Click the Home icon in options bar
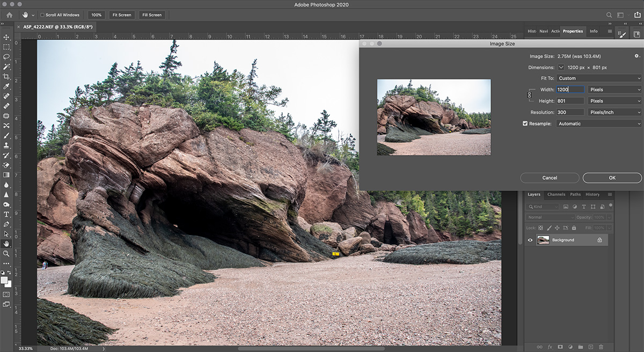The height and width of the screenshot is (352, 644). 9,15
